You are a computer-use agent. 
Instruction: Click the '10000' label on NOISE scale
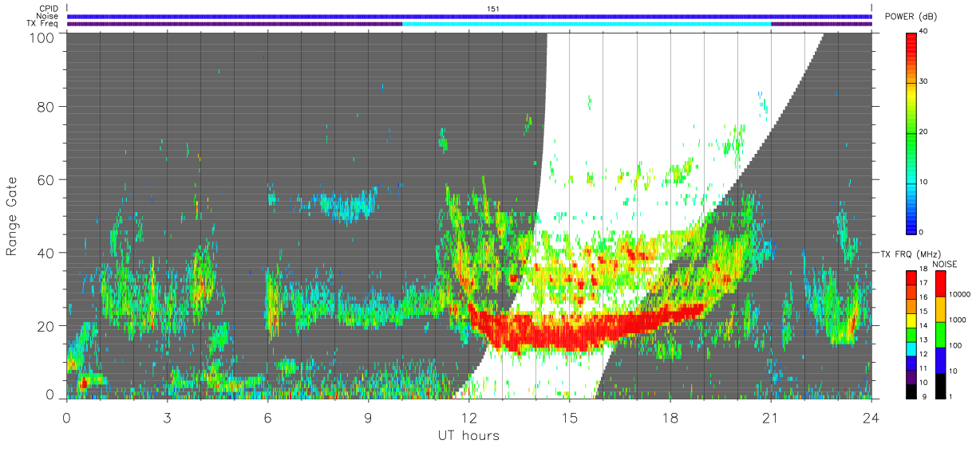click(961, 294)
